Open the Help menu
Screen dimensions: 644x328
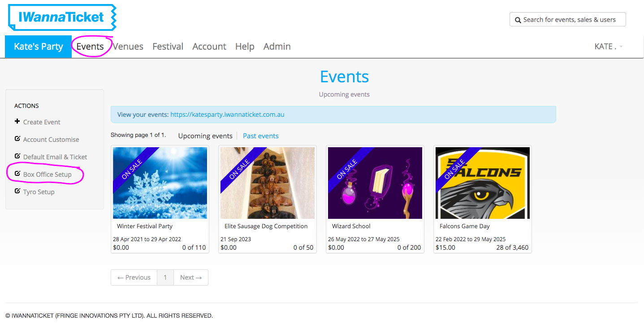click(x=245, y=47)
